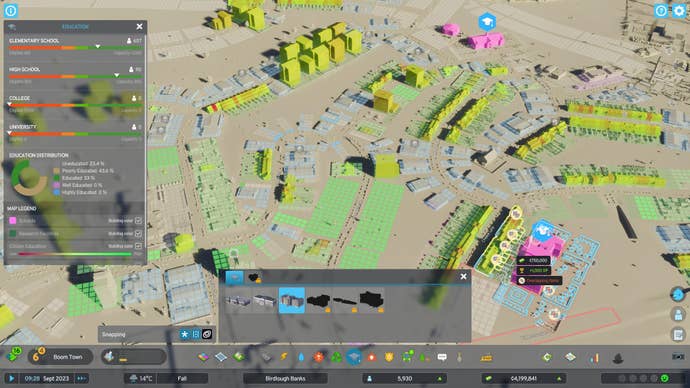Open the Areas tool icon

(x=221, y=357)
